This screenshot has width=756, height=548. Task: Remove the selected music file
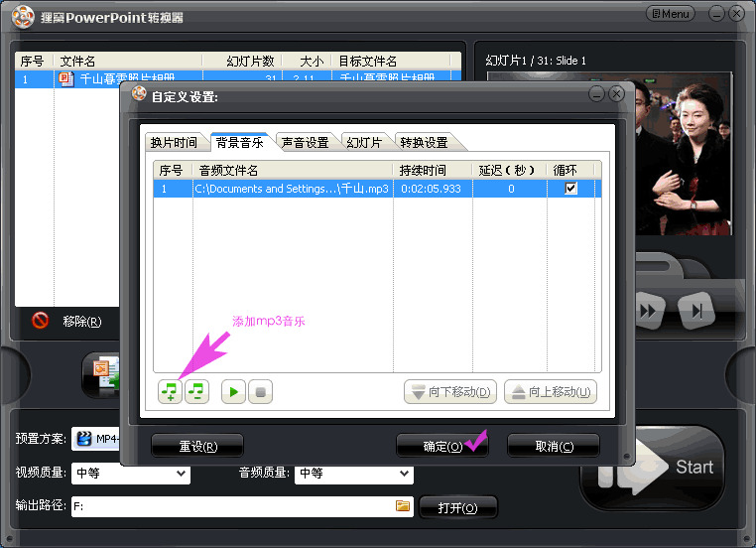[x=196, y=391]
